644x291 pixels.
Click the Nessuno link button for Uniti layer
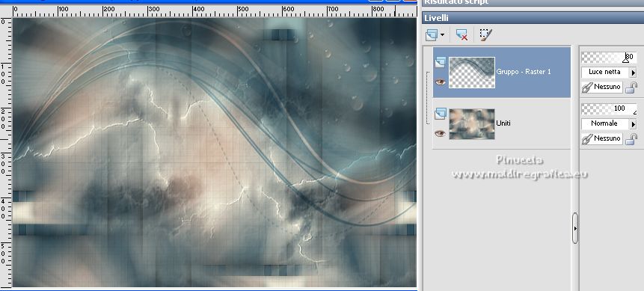pos(602,139)
